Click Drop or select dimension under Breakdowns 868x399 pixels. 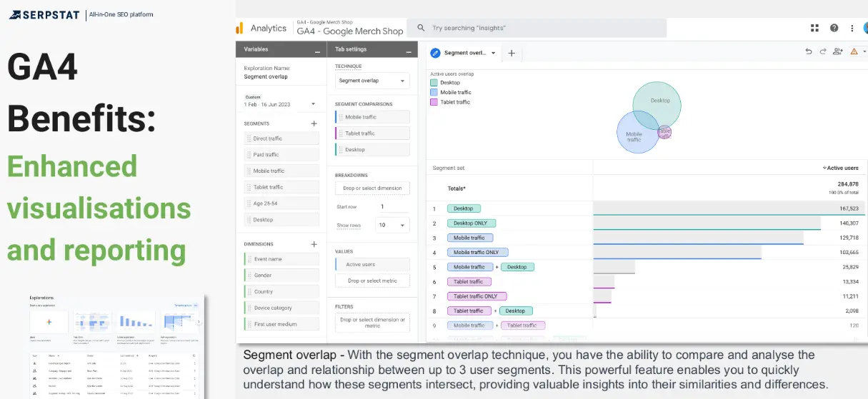pos(372,188)
